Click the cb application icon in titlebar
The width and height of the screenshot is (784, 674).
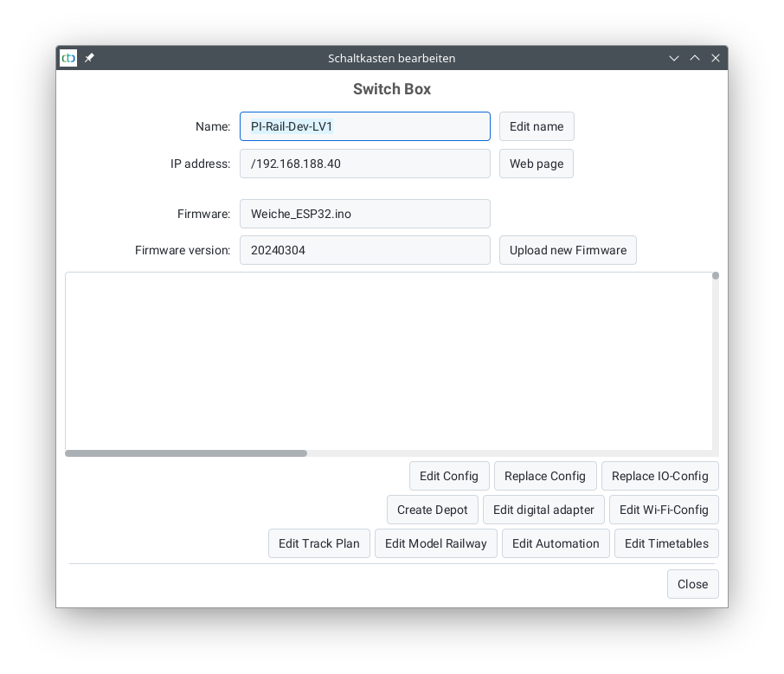click(68, 58)
